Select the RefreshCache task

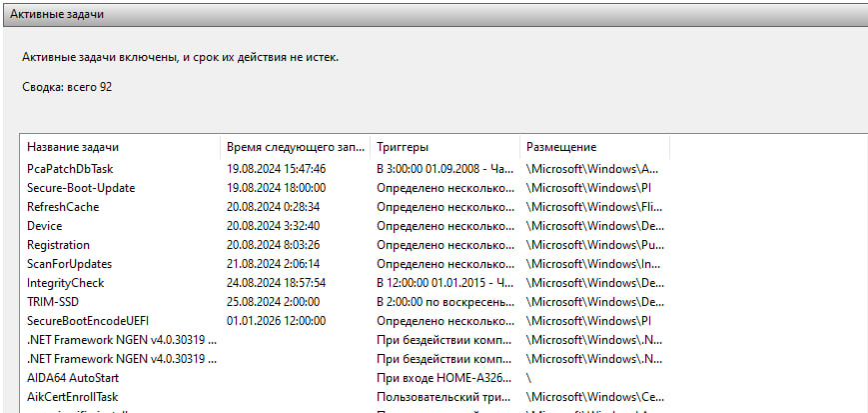(63, 207)
